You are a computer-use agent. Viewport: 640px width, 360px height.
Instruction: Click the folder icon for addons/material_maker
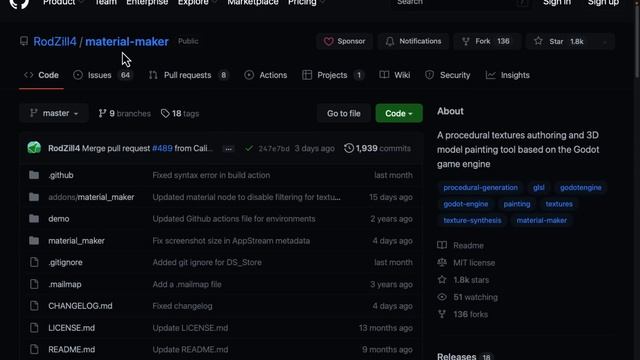coord(34,197)
